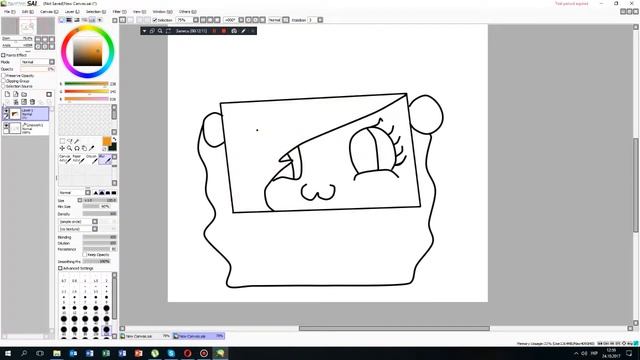Click the dark background color swatch
640x360 pixels.
[x=112, y=147]
